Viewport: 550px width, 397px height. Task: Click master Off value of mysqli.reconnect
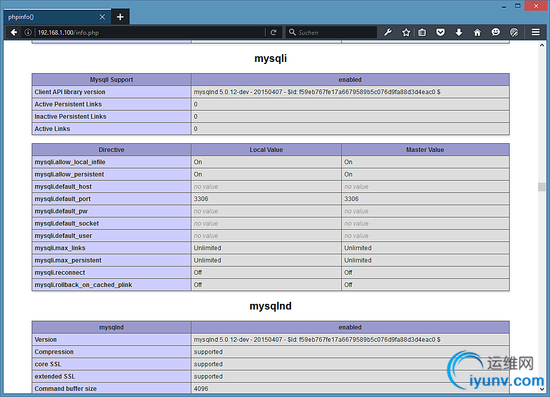click(348, 272)
